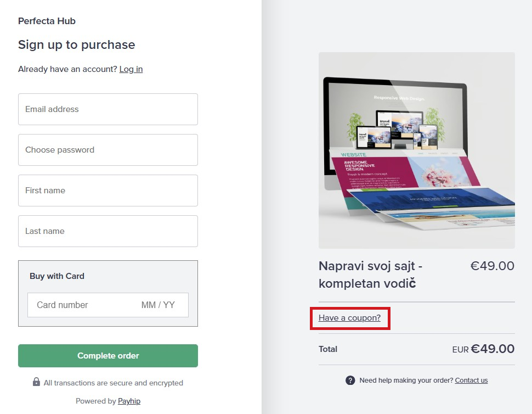532x414 pixels.
Task: Click the product mockup image
Action: pos(416,150)
